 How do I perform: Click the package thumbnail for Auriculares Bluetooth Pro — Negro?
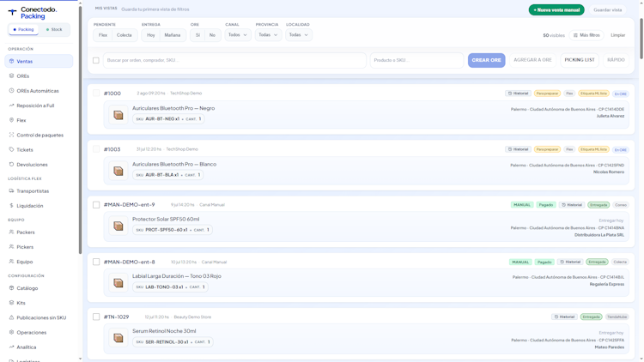(x=118, y=115)
